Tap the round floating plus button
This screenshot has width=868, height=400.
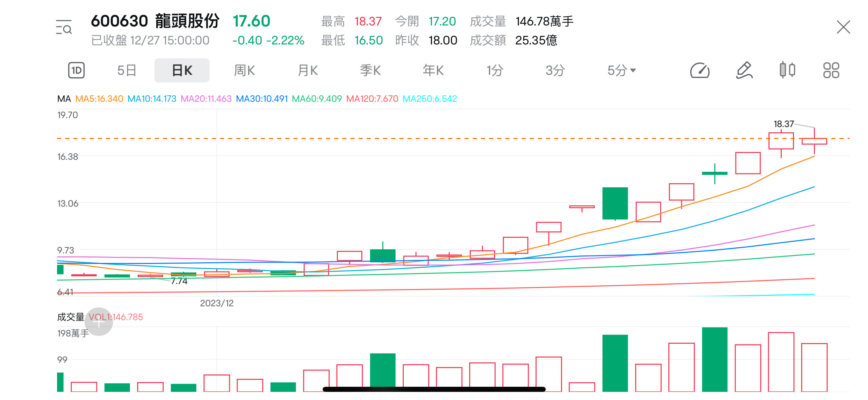[99, 322]
